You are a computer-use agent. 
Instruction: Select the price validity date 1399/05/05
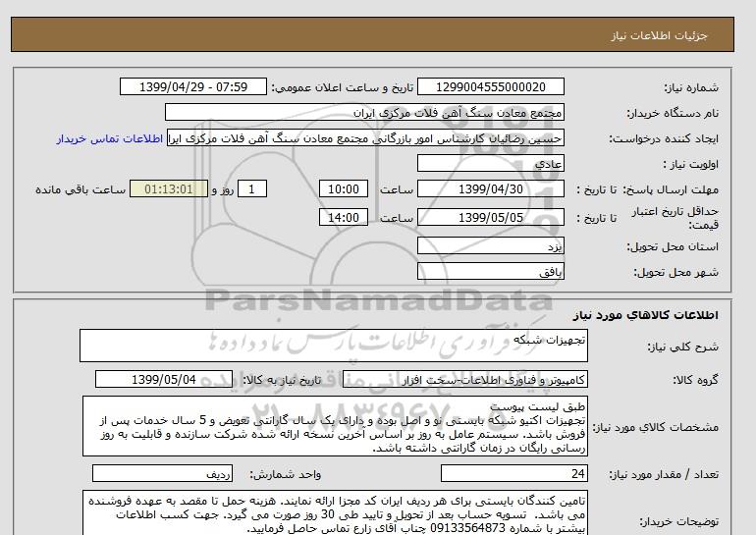[x=490, y=217]
